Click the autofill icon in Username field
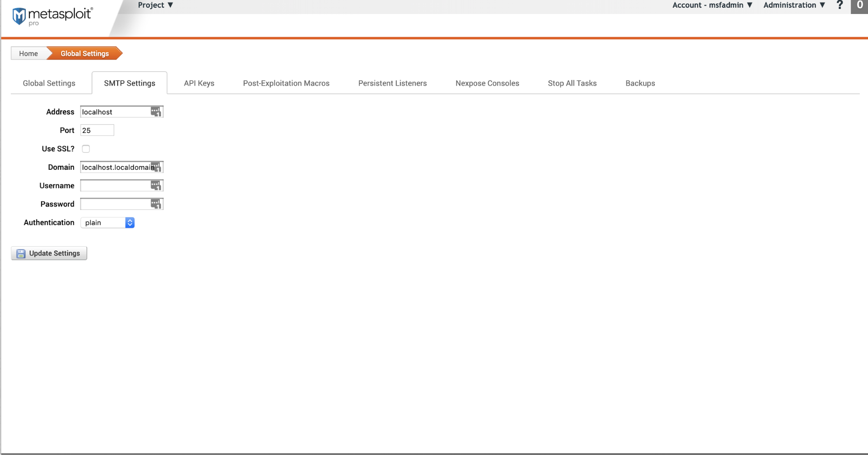Viewport: 868px width, 455px height. click(x=155, y=186)
